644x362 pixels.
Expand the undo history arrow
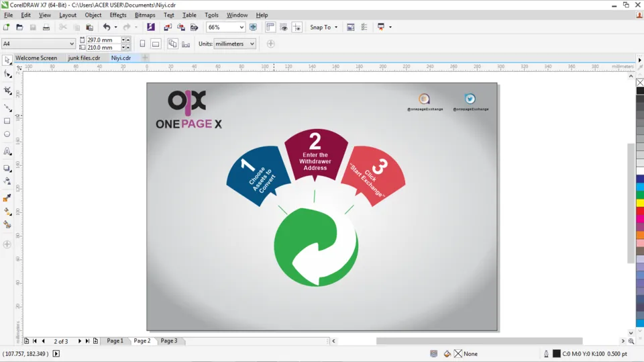(x=116, y=27)
